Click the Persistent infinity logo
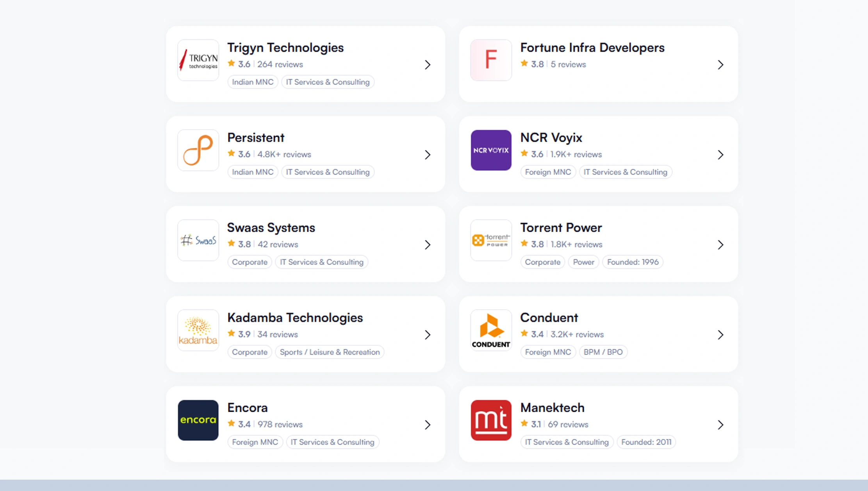 [x=198, y=150]
